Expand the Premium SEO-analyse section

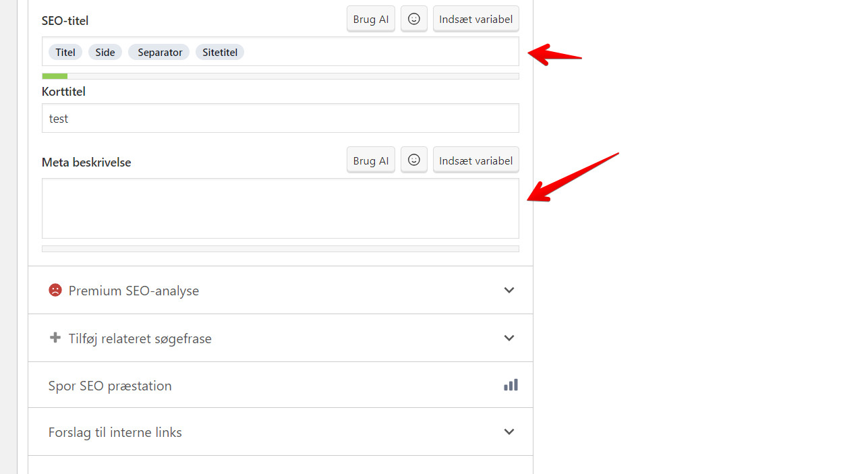click(509, 290)
